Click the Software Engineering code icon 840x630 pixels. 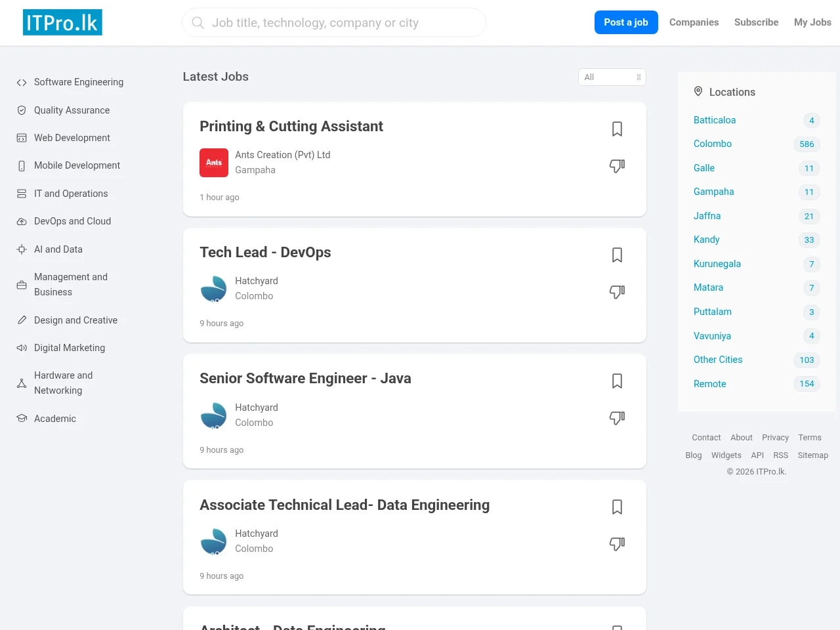(x=22, y=83)
